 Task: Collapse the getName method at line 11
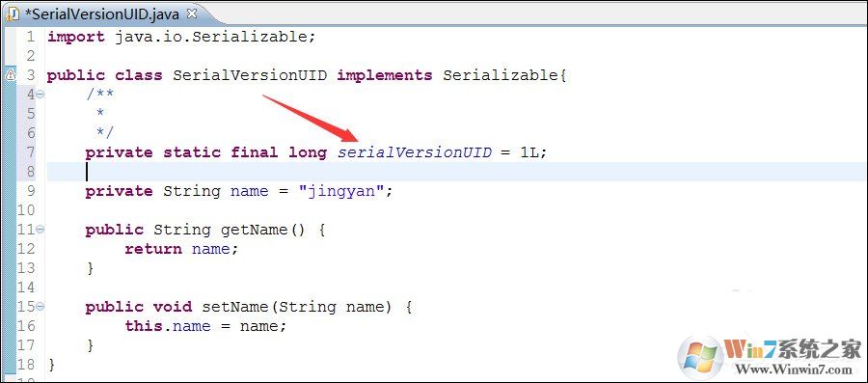40,230
